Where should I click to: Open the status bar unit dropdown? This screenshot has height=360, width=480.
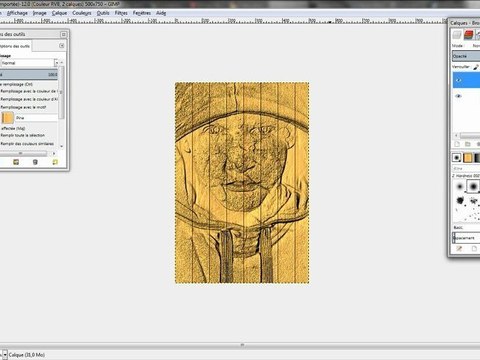click(x=5, y=355)
